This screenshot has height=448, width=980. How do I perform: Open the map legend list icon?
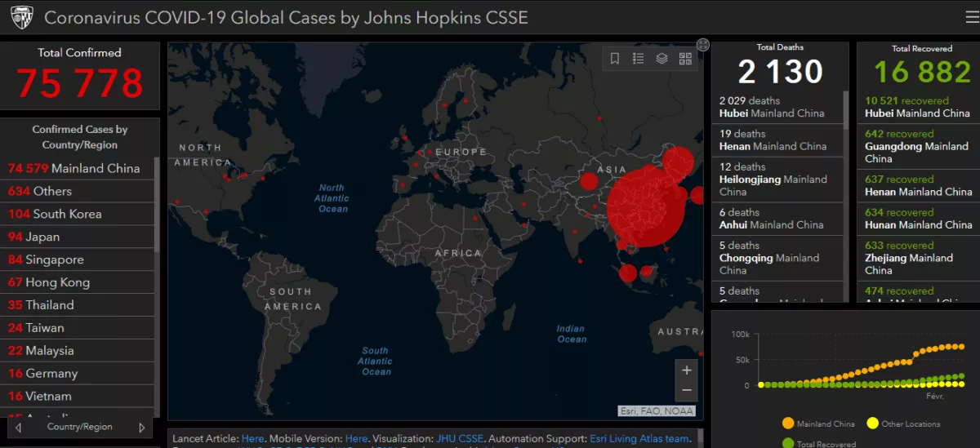tap(639, 59)
